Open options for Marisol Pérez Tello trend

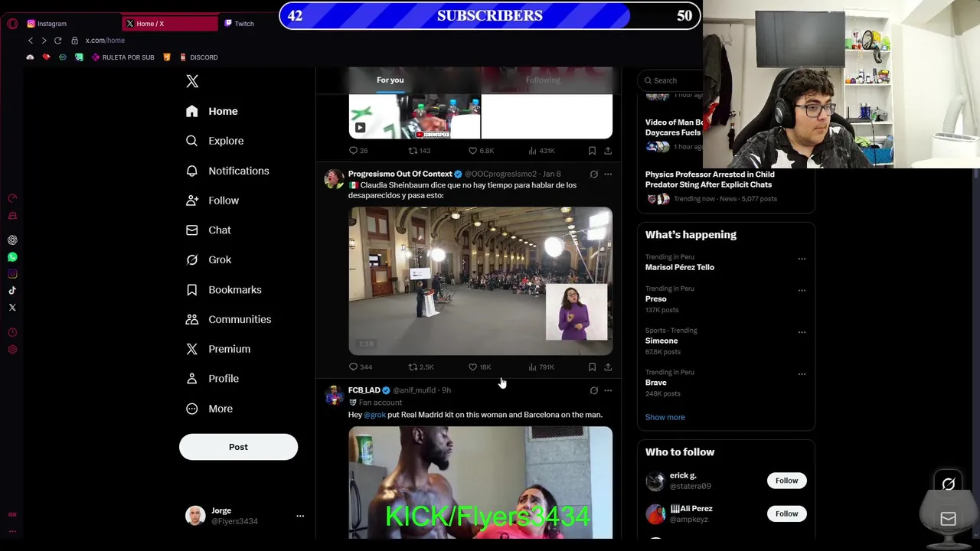click(x=802, y=259)
